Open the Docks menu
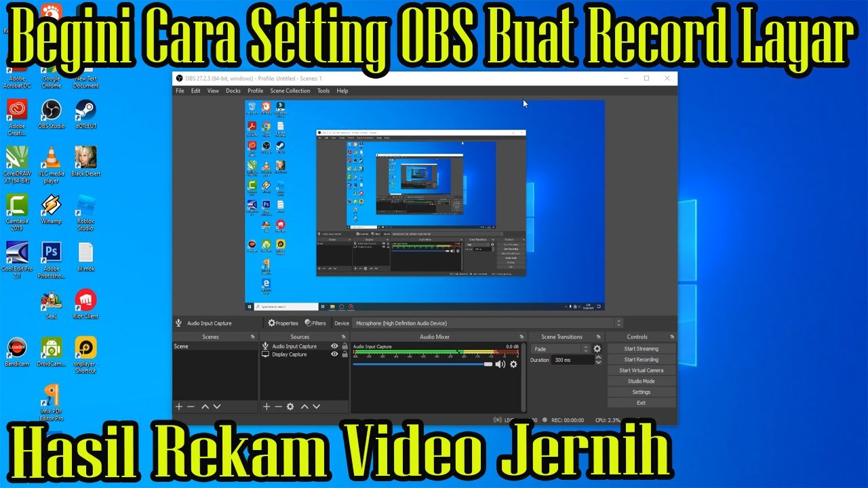 [x=233, y=91]
